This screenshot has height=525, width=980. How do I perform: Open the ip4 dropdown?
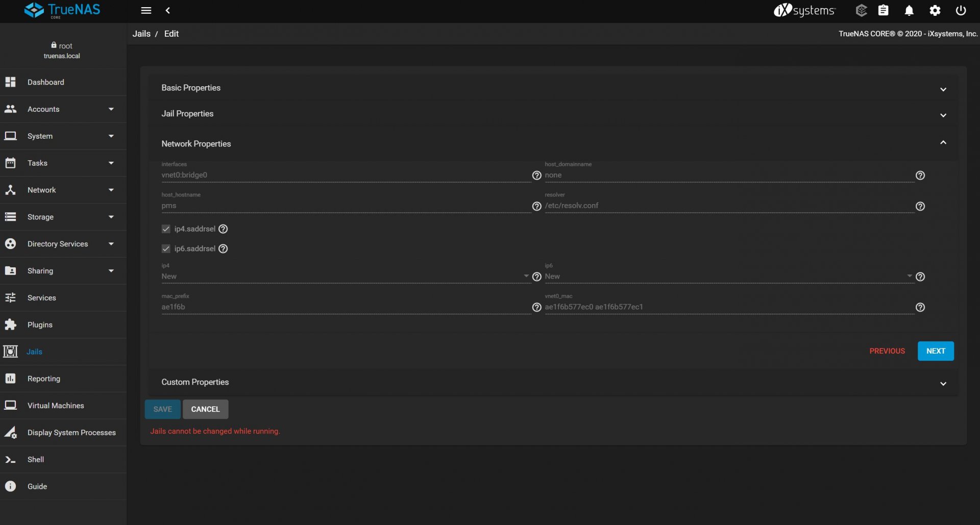click(x=345, y=277)
